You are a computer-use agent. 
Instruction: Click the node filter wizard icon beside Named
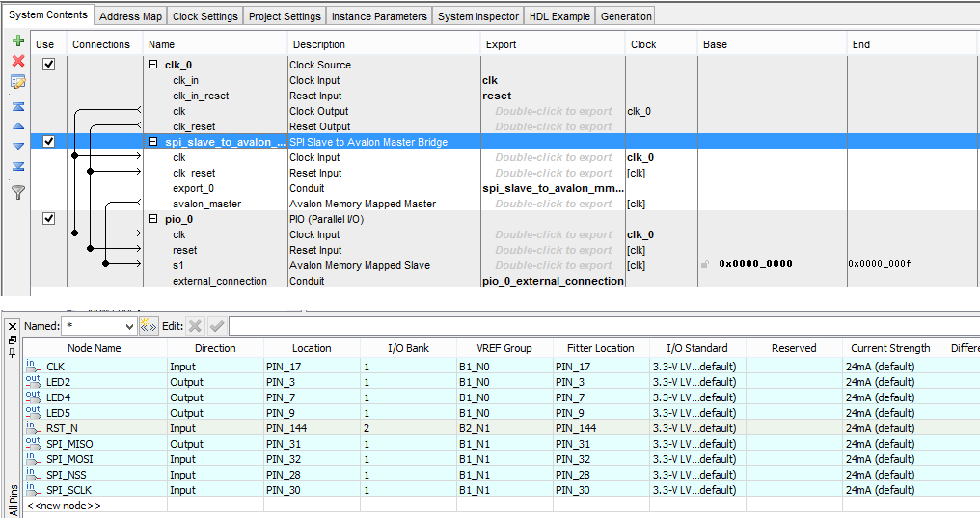point(148,326)
